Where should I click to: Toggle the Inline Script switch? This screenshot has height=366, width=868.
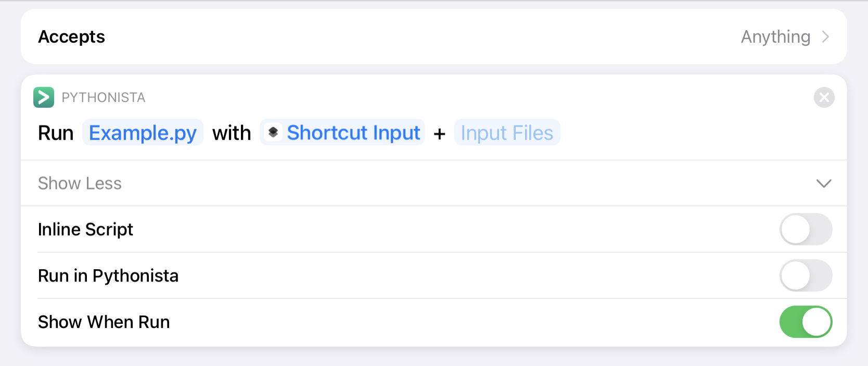805,229
